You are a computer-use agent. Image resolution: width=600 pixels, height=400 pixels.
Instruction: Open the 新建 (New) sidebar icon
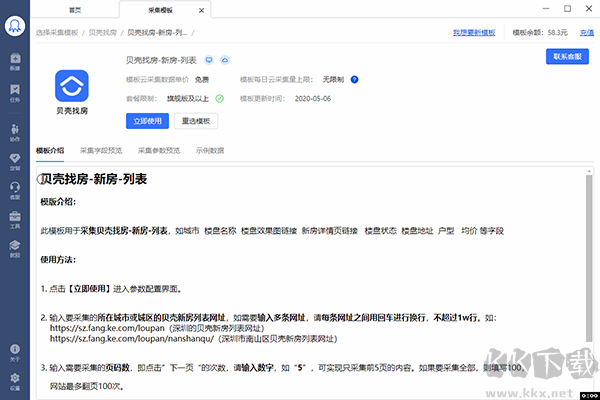pos(15,61)
